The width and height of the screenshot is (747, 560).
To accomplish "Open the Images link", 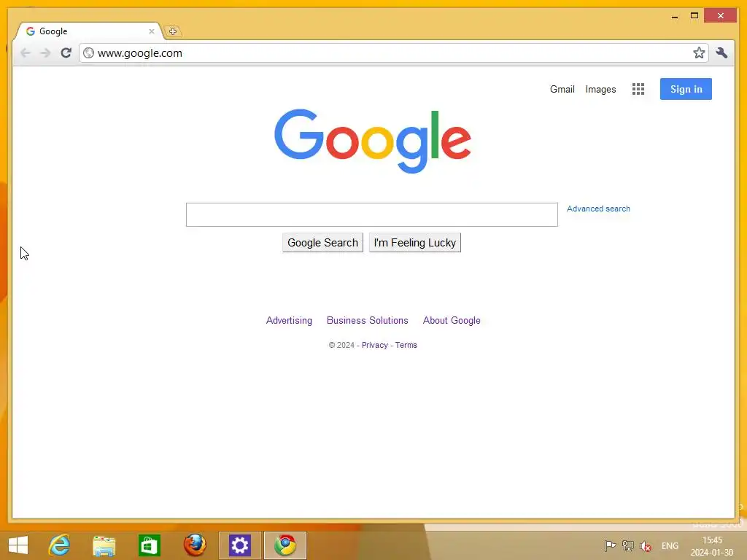I will point(601,90).
